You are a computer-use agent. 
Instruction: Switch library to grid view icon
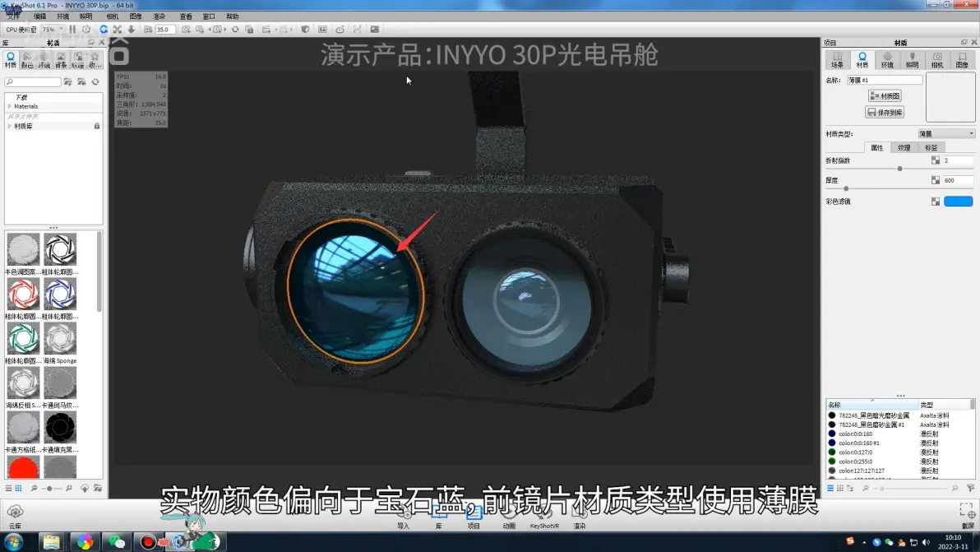pos(18,488)
